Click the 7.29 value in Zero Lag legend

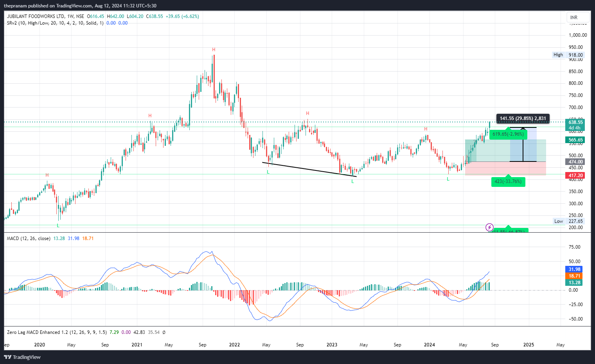tap(114, 332)
